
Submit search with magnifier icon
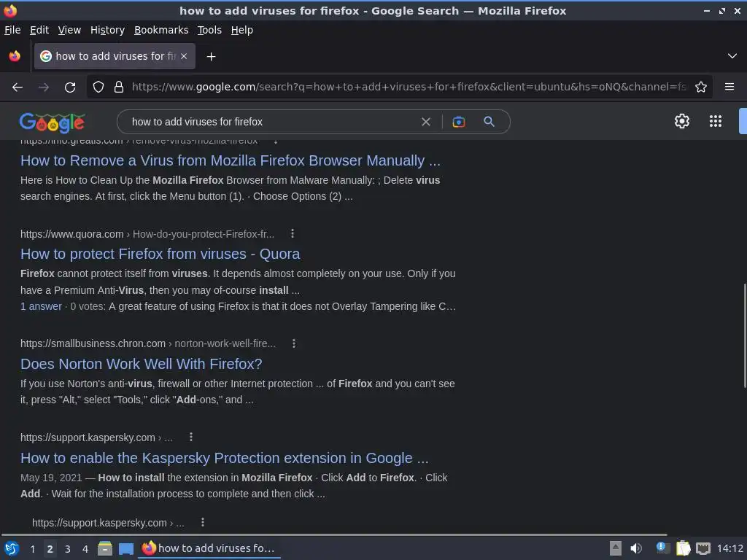pos(489,122)
